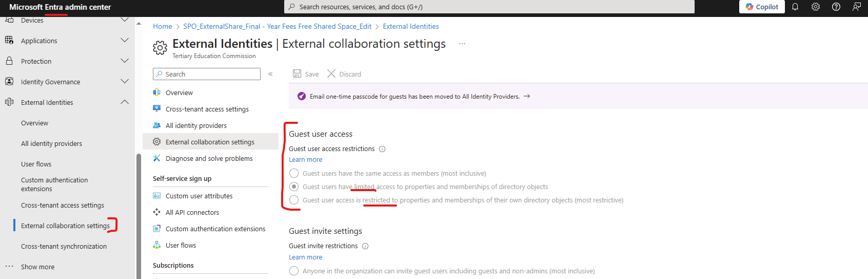The height and width of the screenshot is (279, 868).
Task: Click Custom authentication extensions blade icon
Action: [157, 228]
